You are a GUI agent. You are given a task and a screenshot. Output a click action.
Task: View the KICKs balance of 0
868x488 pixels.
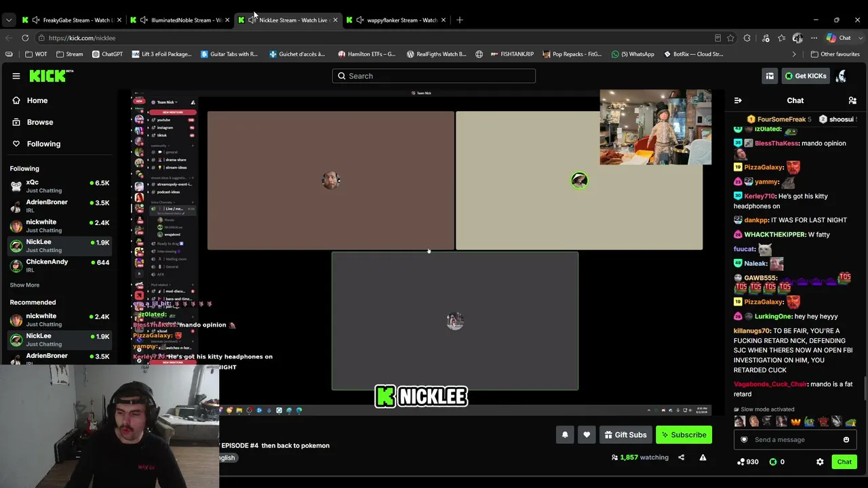[777, 462]
